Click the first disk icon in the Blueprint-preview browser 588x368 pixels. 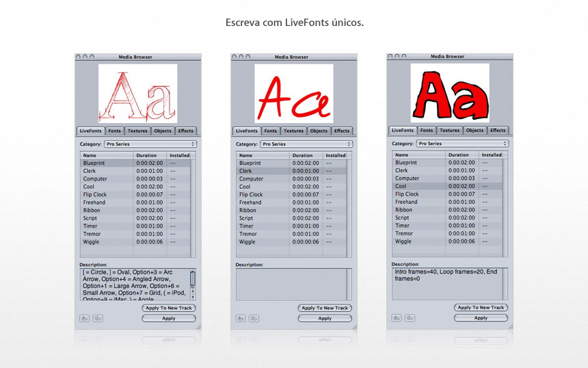click(x=85, y=318)
